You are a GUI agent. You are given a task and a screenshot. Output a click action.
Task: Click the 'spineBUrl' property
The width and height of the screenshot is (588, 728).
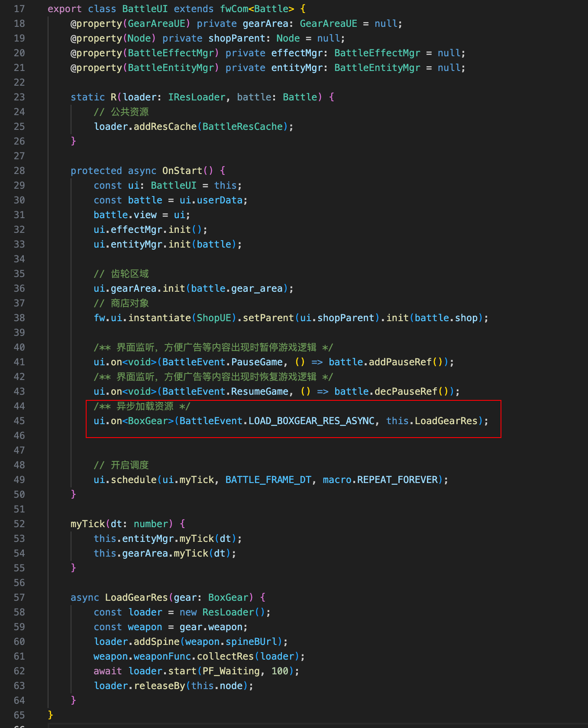point(251,641)
